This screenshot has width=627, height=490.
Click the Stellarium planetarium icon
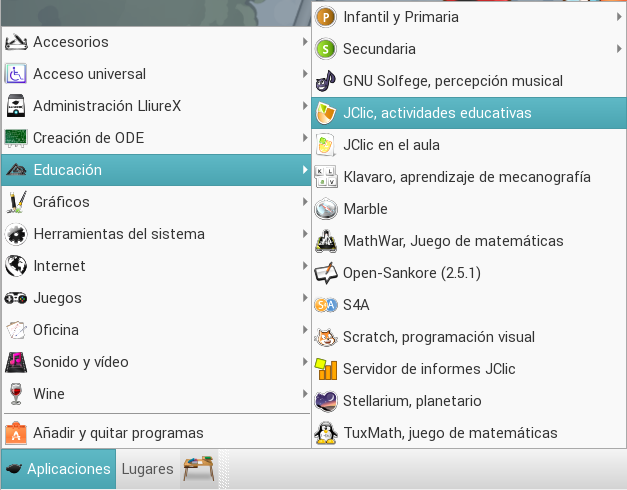coord(326,401)
